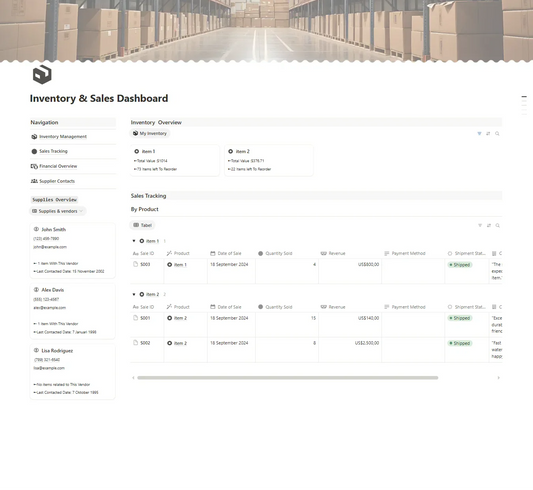This screenshot has width=533, height=490.
Task: Open Lisa Rodriguez vendor card
Action: tap(73, 372)
